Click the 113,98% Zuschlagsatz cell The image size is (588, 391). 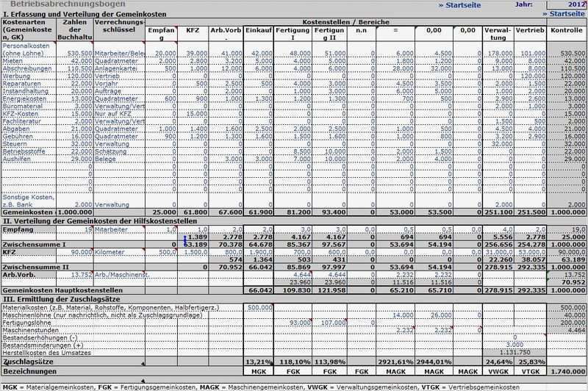329,362
